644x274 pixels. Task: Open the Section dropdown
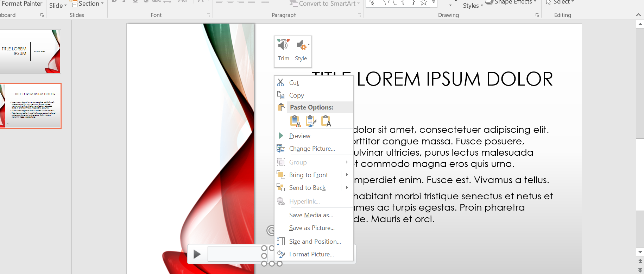point(88,4)
